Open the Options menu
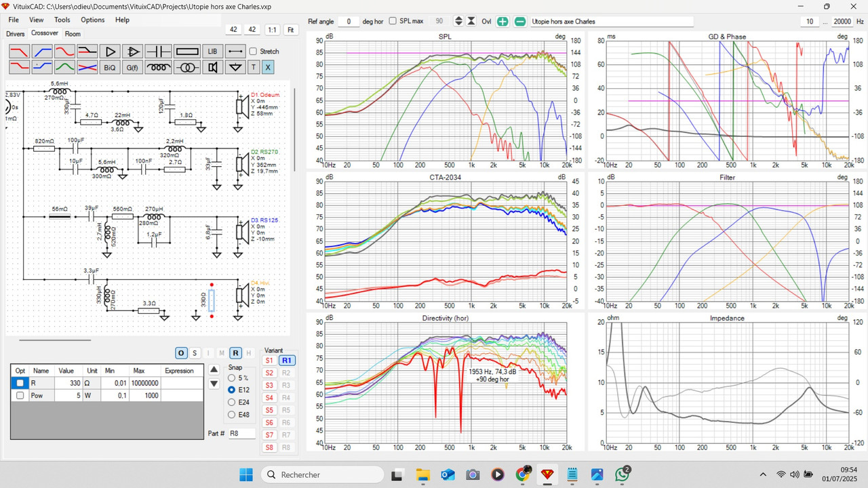 pos(93,20)
